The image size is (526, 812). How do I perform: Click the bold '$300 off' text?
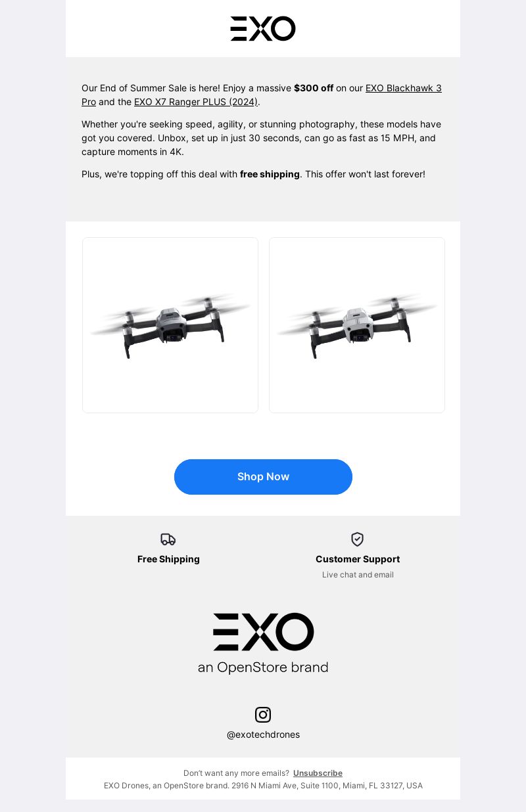[314, 88]
